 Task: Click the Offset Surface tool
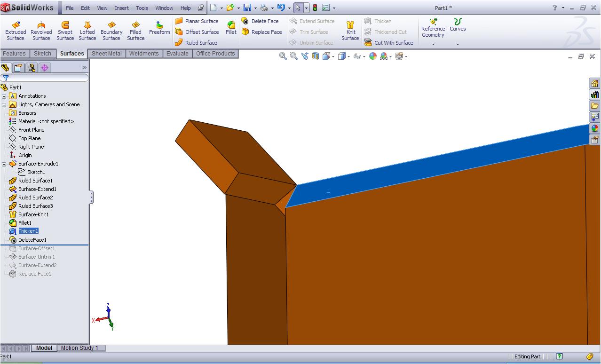coord(197,32)
